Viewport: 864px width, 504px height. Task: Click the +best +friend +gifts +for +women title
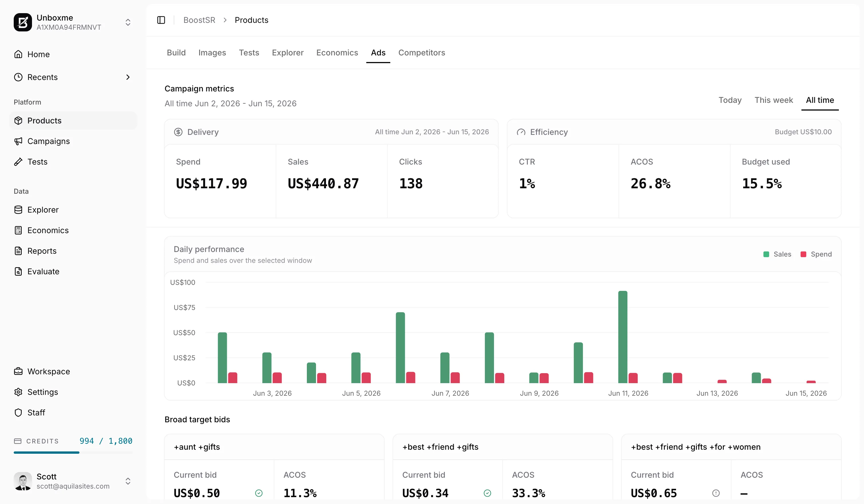[x=696, y=447]
